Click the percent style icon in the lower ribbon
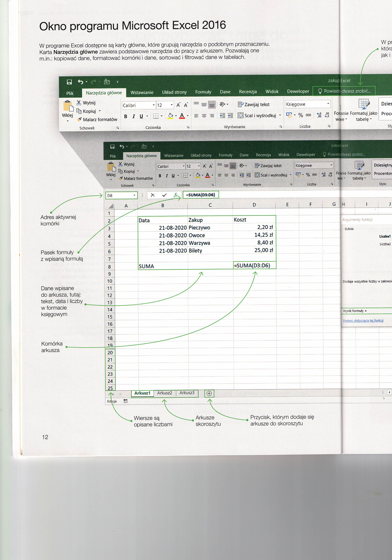Viewport: 392px width, 560px height. (x=308, y=175)
